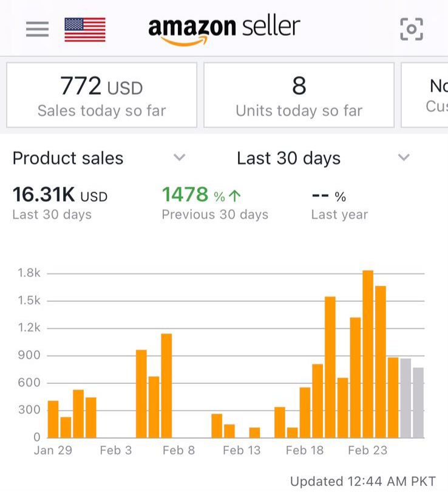Tap the green upward trend arrow
The height and width of the screenshot is (492, 448).
pyautogui.click(x=235, y=196)
